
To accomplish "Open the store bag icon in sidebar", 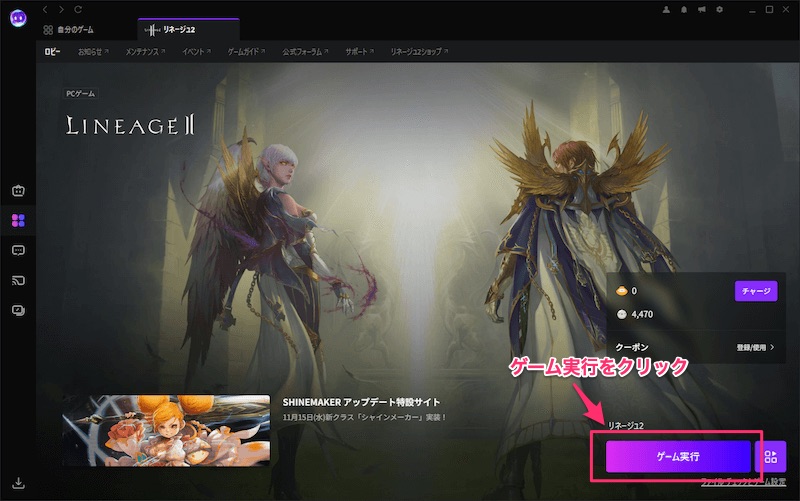I will [x=18, y=191].
